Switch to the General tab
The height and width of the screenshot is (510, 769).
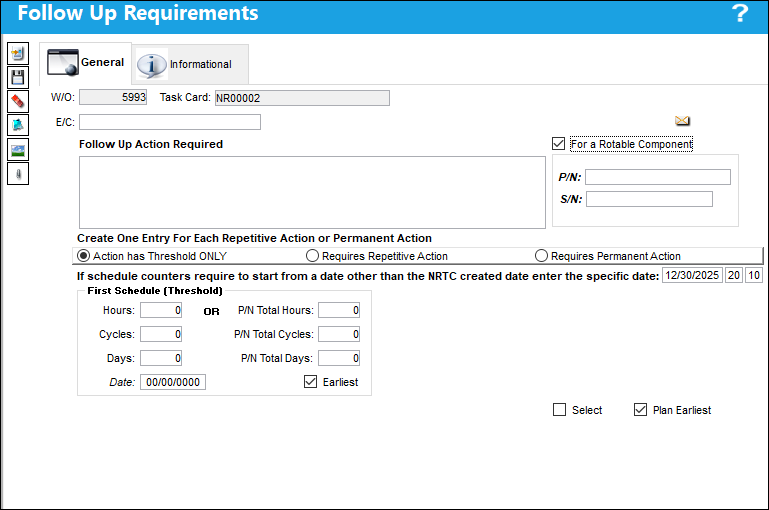(85, 63)
